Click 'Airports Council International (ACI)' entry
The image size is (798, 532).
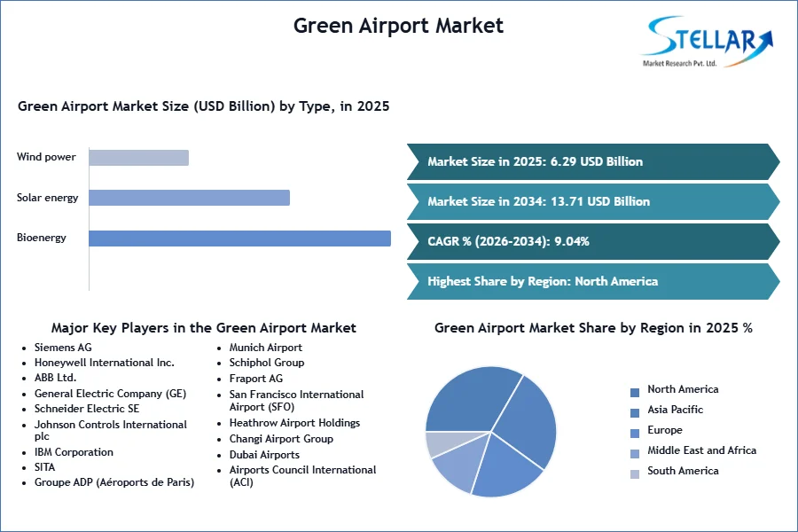click(x=303, y=476)
